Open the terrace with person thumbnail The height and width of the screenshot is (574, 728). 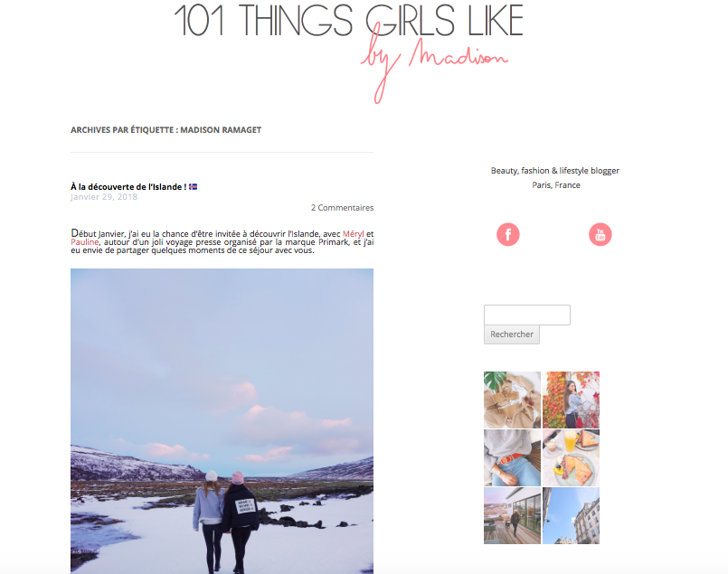point(512,515)
